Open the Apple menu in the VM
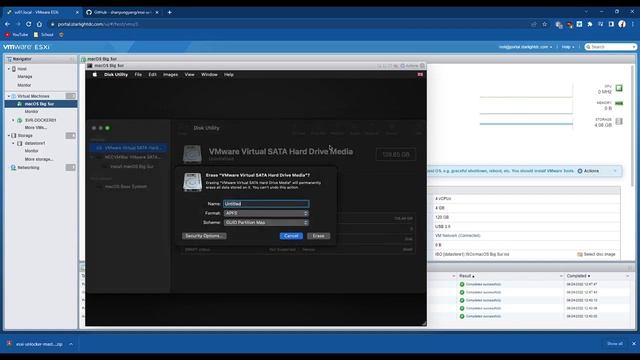The height and width of the screenshot is (360, 640). click(95, 75)
